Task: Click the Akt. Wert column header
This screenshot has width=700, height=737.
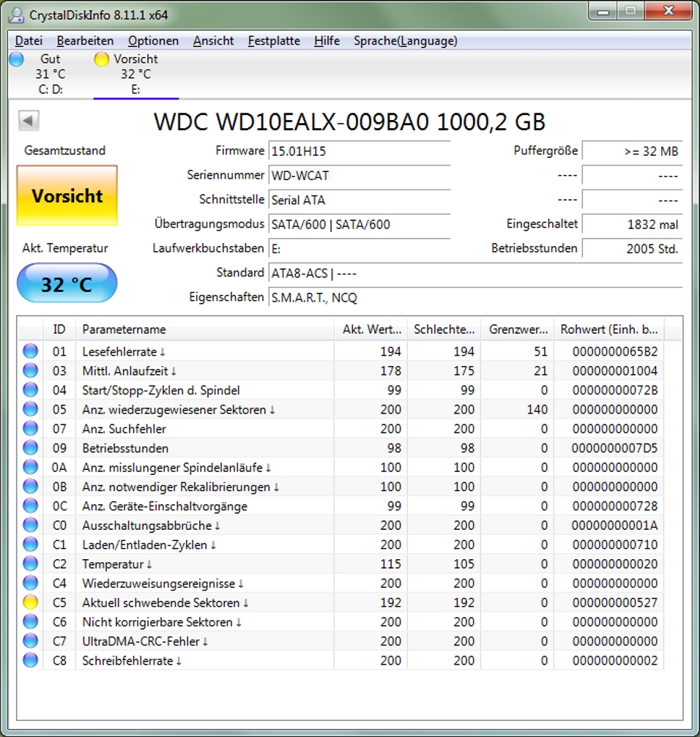Action: tap(371, 329)
